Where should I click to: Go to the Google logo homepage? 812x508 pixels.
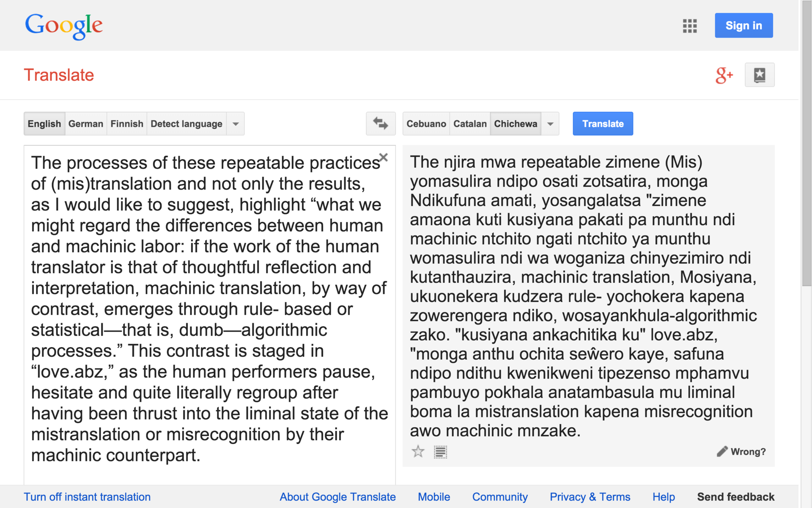coord(64,26)
